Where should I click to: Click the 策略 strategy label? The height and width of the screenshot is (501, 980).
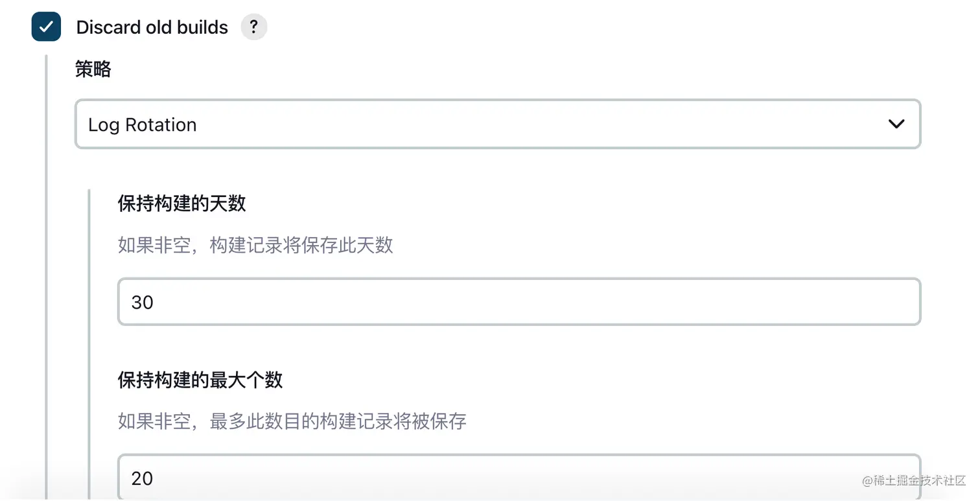[93, 69]
